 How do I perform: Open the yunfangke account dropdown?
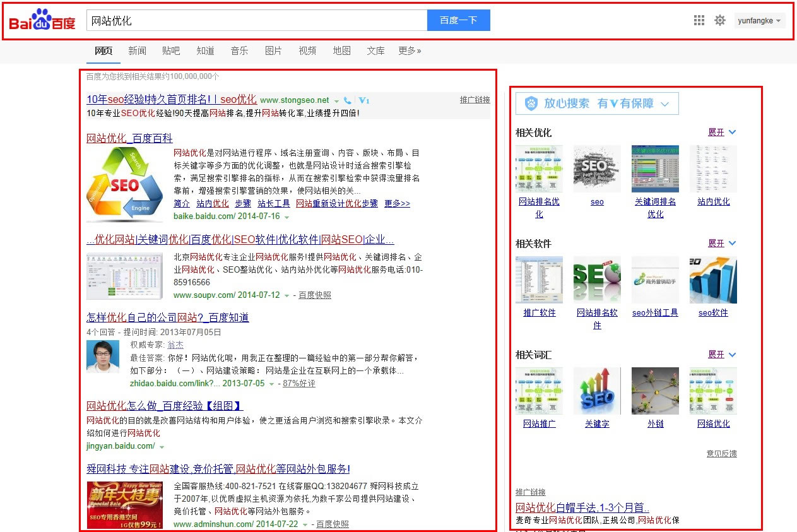[x=760, y=21]
